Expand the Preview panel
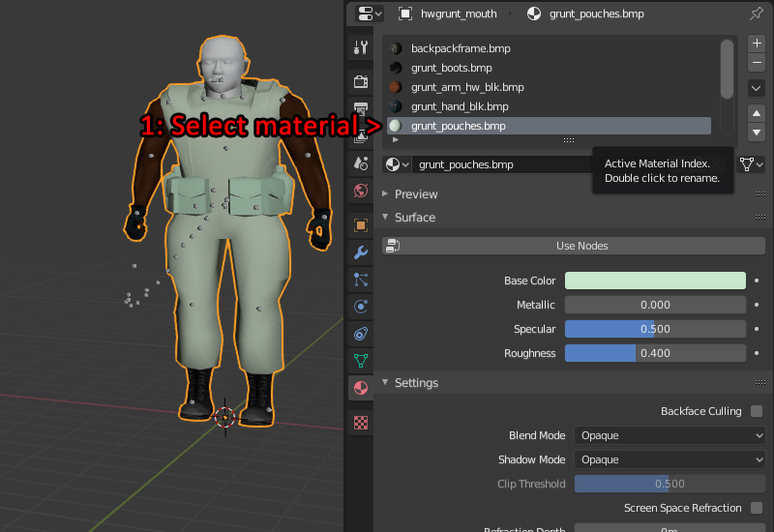Screen dimensions: 774x532 point(416,194)
